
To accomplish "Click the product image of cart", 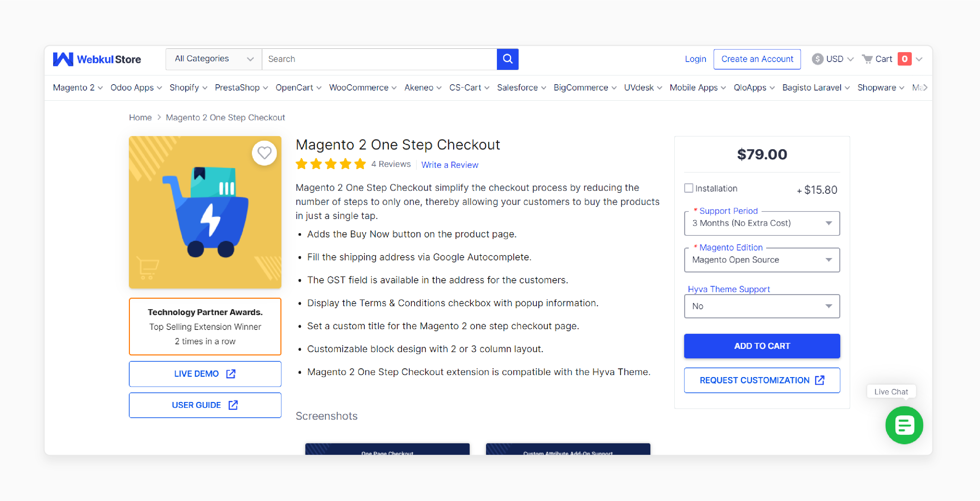I will coord(205,212).
